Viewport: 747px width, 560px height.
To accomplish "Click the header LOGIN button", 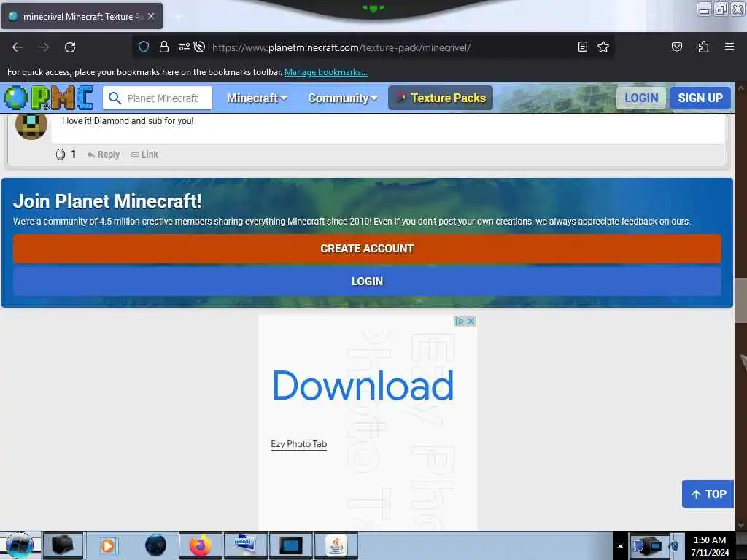I will click(x=641, y=98).
